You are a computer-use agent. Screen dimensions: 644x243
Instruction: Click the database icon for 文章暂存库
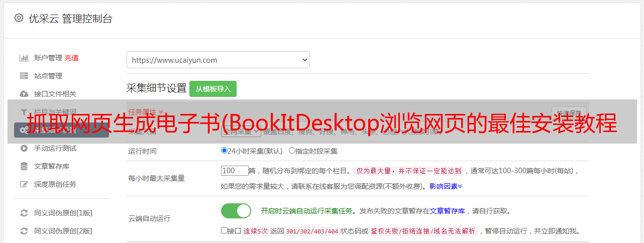(24, 166)
